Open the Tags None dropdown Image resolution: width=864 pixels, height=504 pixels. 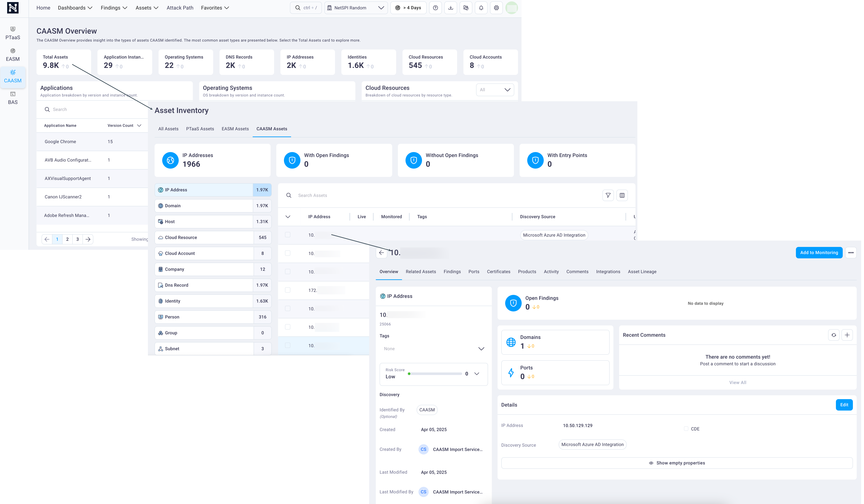[433, 349]
